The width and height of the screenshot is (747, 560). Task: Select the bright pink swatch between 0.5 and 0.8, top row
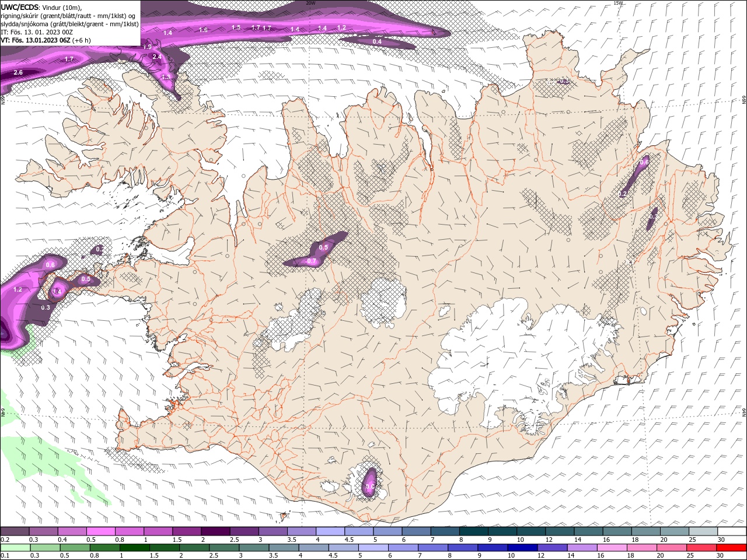(101, 531)
